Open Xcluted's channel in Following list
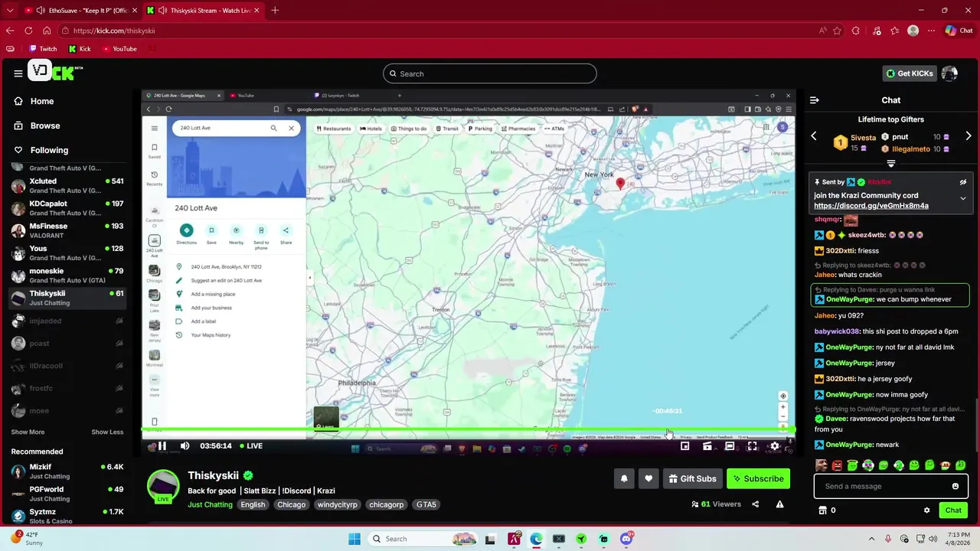The image size is (980, 551). coord(67,186)
